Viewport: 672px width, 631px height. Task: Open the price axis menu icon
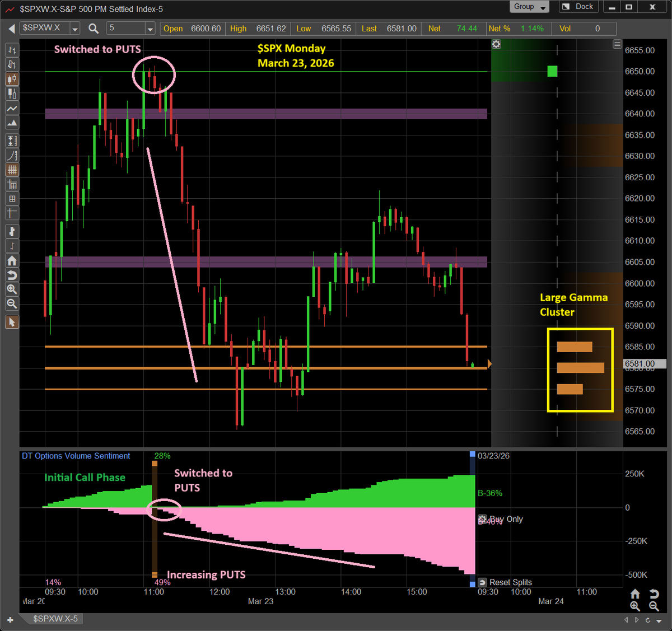(x=617, y=44)
